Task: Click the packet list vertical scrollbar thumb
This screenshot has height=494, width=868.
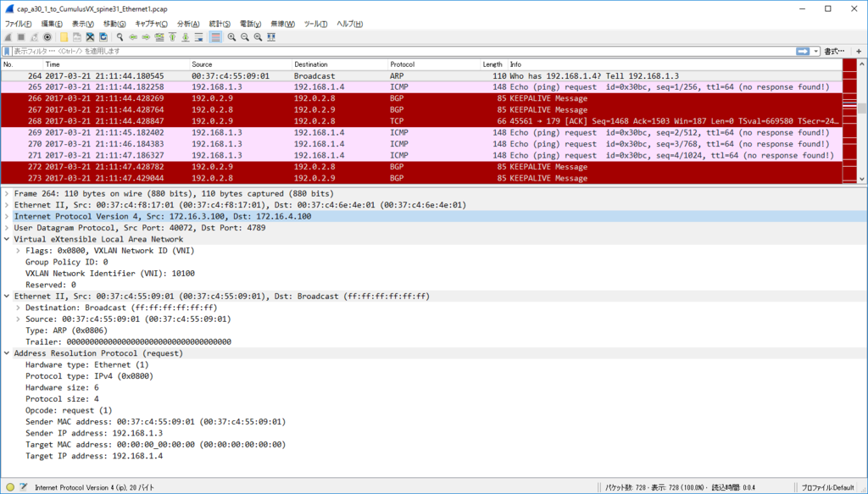Action: click(861, 108)
